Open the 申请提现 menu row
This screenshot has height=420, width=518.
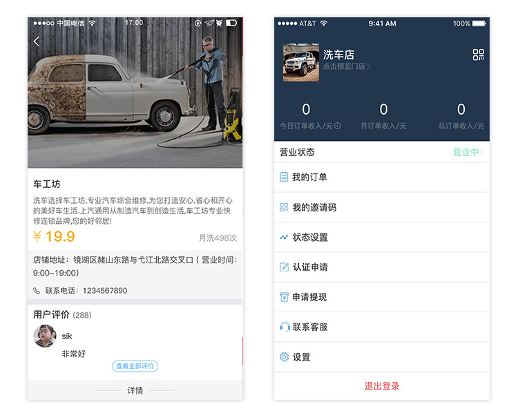(382, 297)
